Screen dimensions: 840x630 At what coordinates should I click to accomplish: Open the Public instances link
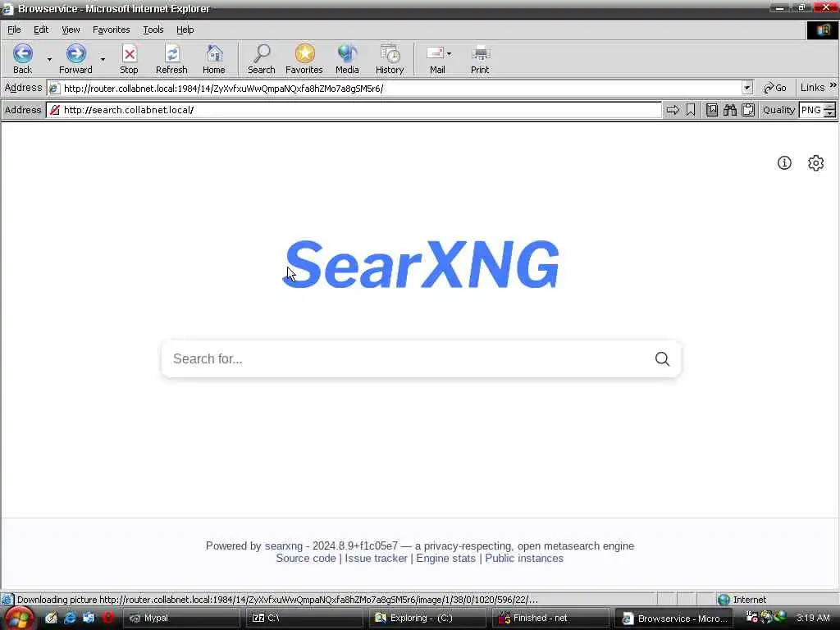[524, 558]
